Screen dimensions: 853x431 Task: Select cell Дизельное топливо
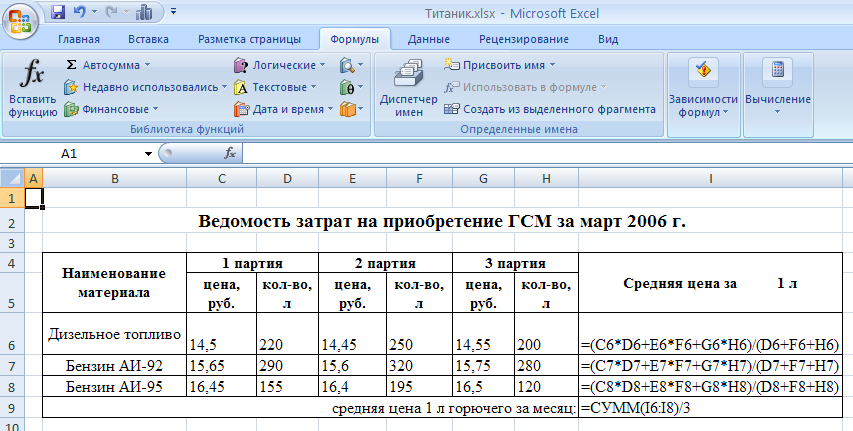[x=114, y=333]
